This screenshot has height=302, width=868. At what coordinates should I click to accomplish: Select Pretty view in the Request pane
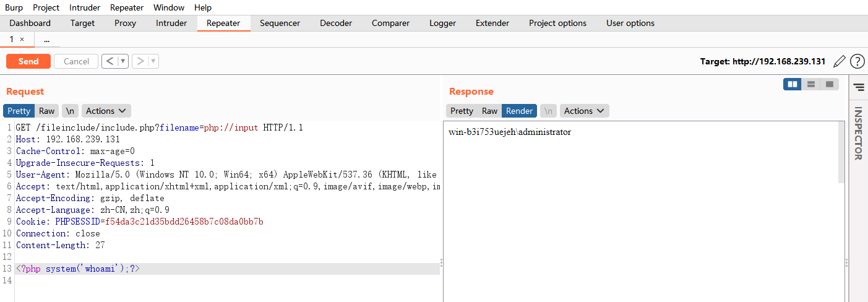pos(19,111)
